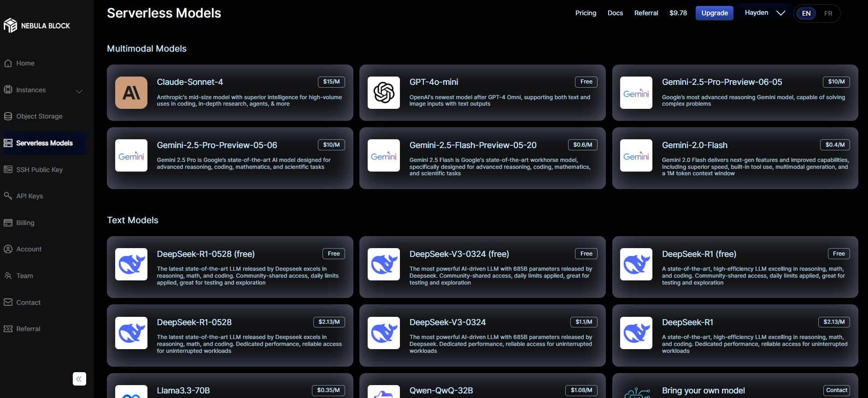Click the Upgrade button
This screenshot has width=868, height=398.
click(x=715, y=13)
